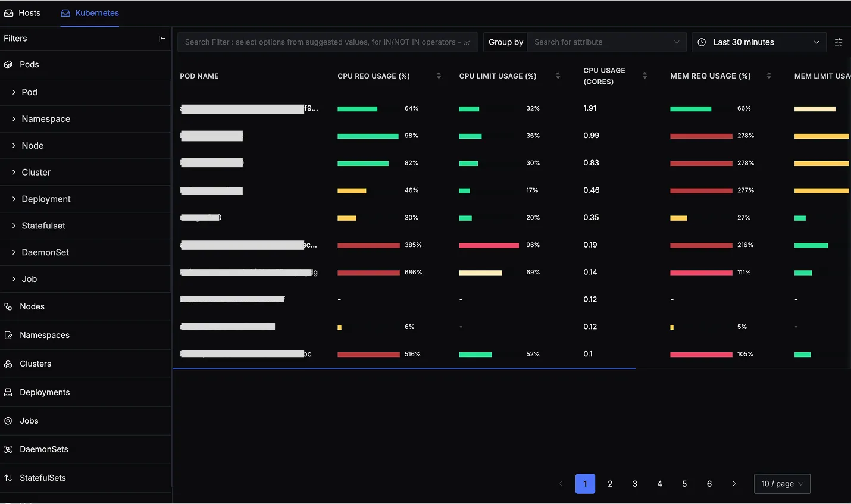The height and width of the screenshot is (504, 851).
Task: Click the Deployments sidebar icon
Action: pyautogui.click(x=8, y=392)
